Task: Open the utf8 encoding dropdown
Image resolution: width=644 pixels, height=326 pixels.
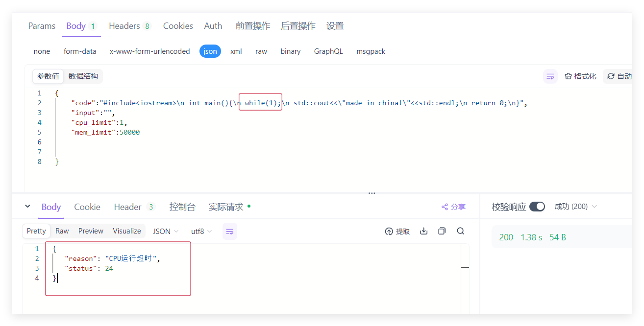Action: (x=201, y=231)
